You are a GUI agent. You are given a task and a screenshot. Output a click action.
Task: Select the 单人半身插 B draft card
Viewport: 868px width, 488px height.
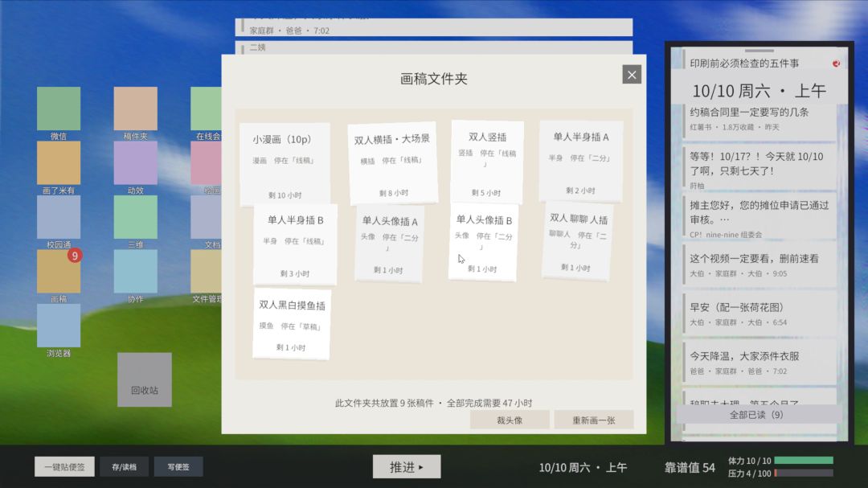pos(295,244)
